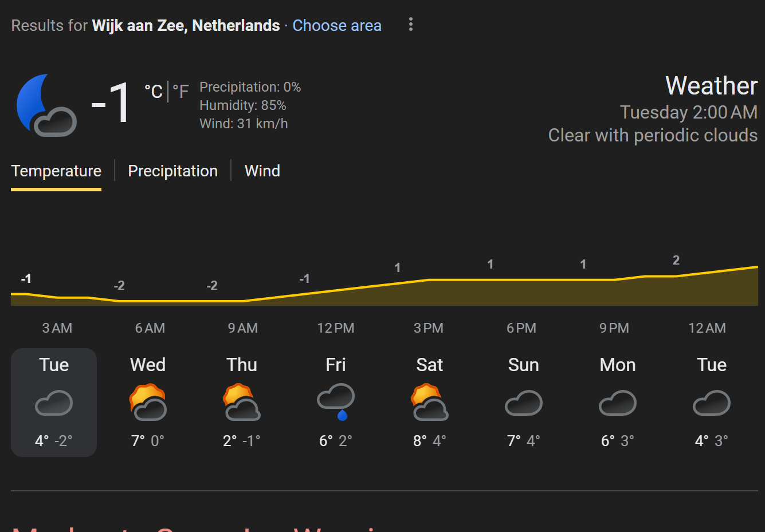The width and height of the screenshot is (765, 532).
Task: Click the 12 PM point on temperature graph
Action: [x=336, y=289]
